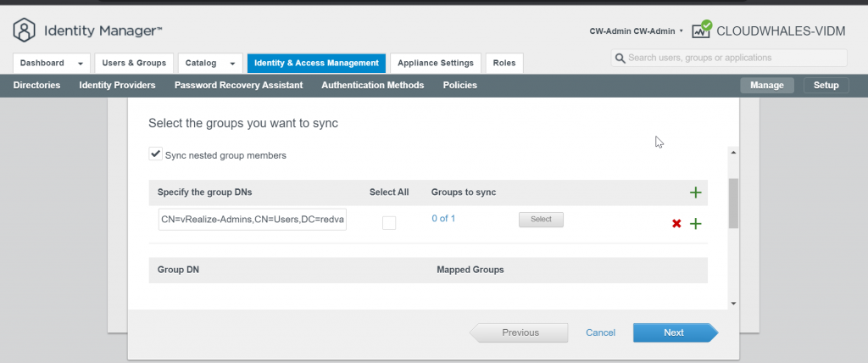Open Authentication Methods section
The image size is (868, 363).
tap(373, 86)
